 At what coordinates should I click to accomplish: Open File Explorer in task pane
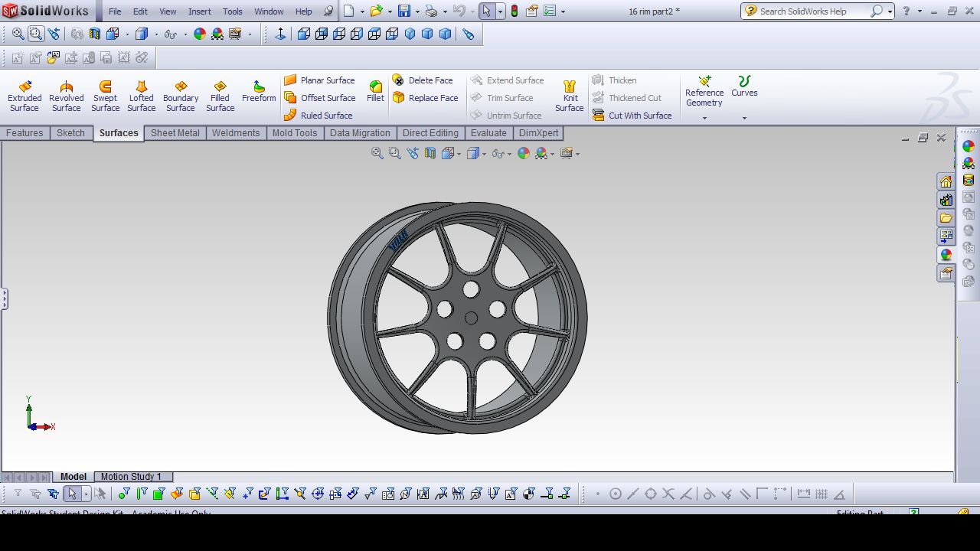[x=946, y=218]
